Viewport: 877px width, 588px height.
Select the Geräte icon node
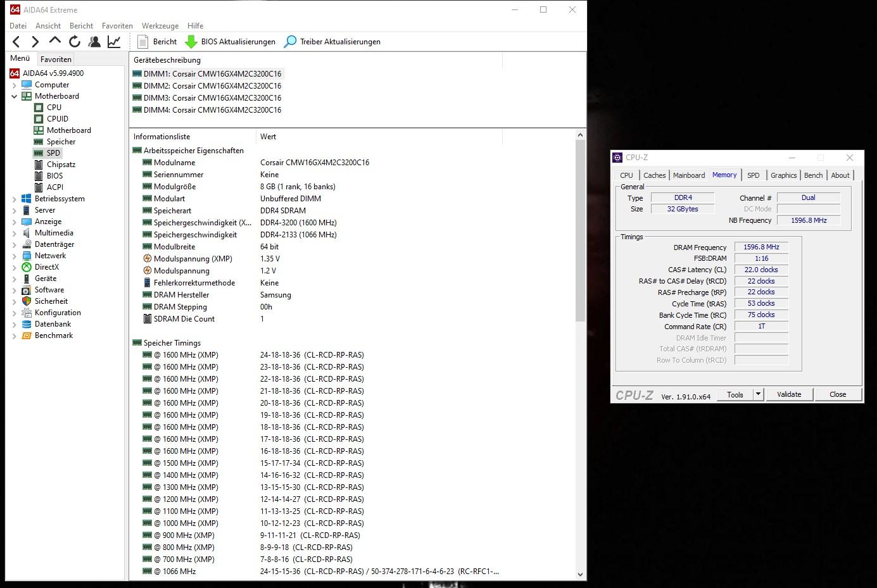(27, 278)
